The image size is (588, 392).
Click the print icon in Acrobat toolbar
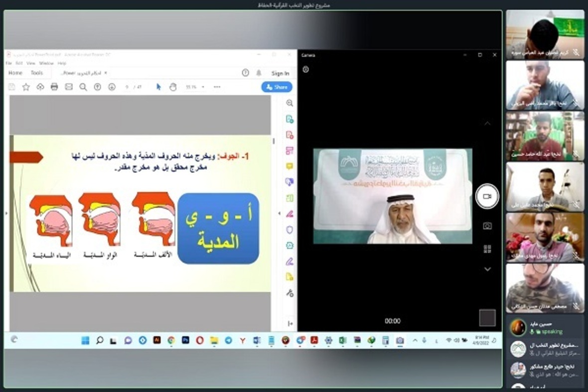click(54, 87)
